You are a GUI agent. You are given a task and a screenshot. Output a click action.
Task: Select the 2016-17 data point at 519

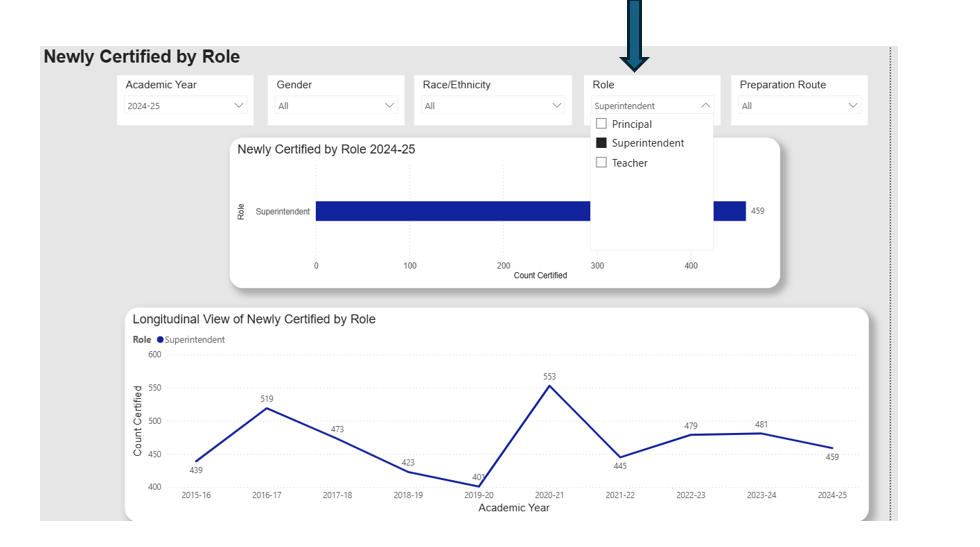pyautogui.click(x=267, y=408)
